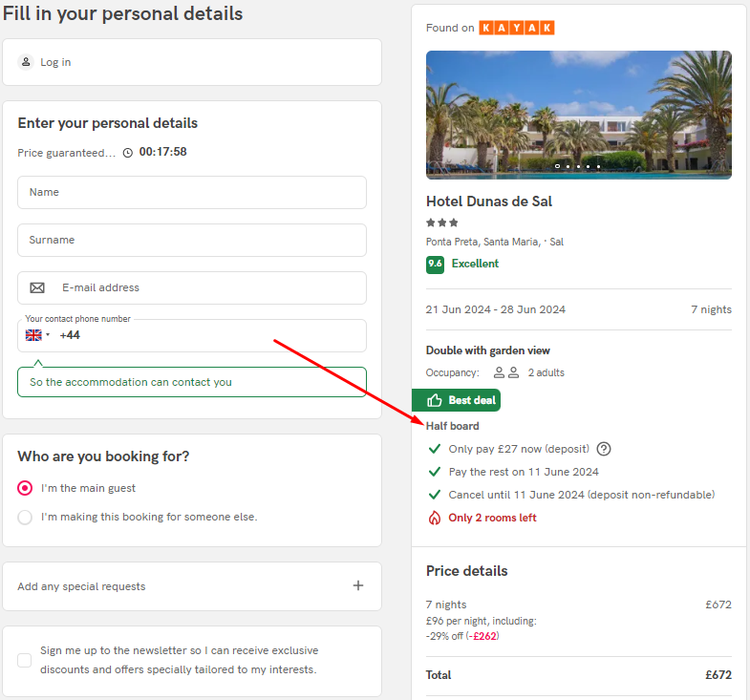Click the 9.6 rating badge
The image size is (750, 700).
[435, 265]
